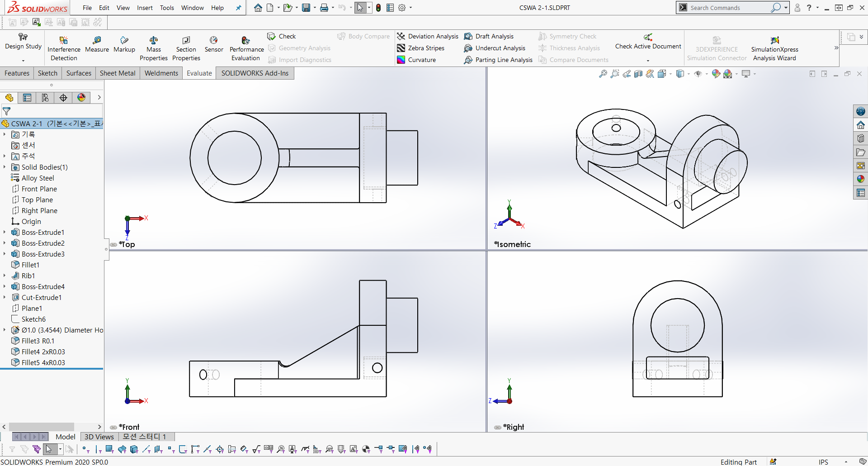Open Section Properties
The height and width of the screenshot is (466, 868).
tap(186, 48)
